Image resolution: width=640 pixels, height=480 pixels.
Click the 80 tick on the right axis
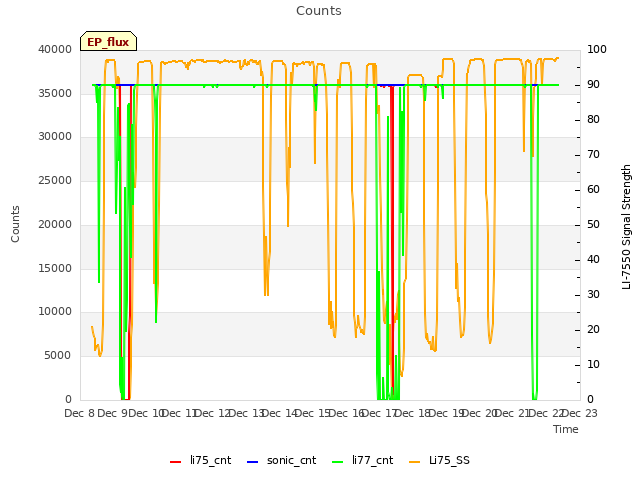593,120
